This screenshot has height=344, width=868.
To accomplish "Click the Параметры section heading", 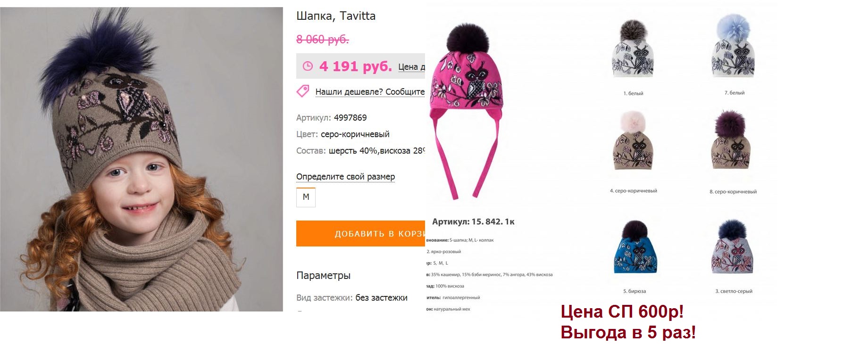I will (323, 275).
